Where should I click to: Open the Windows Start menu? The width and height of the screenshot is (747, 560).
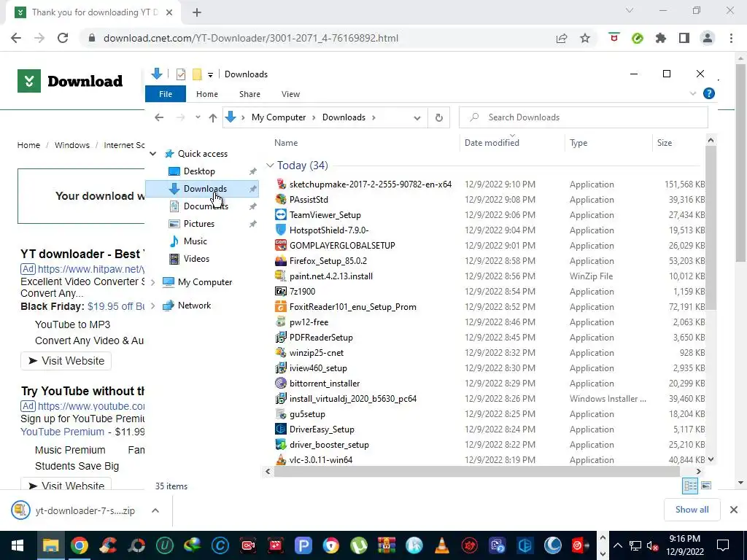point(18,545)
